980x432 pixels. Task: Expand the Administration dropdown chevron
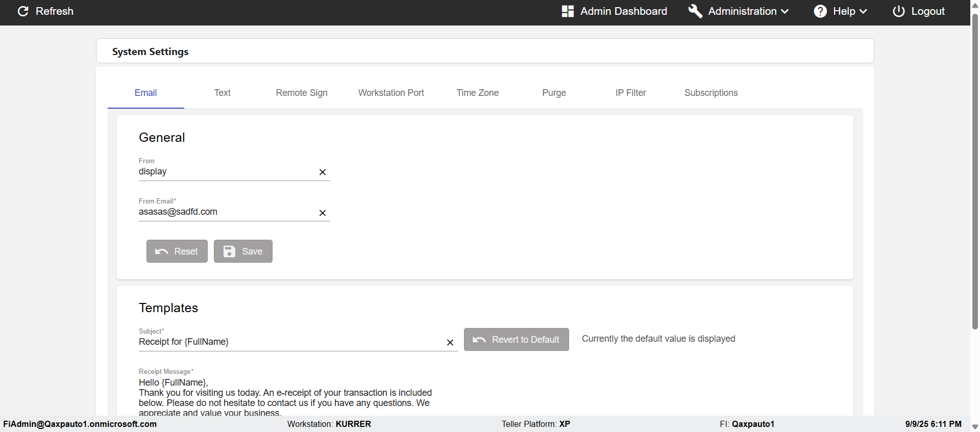(785, 12)
